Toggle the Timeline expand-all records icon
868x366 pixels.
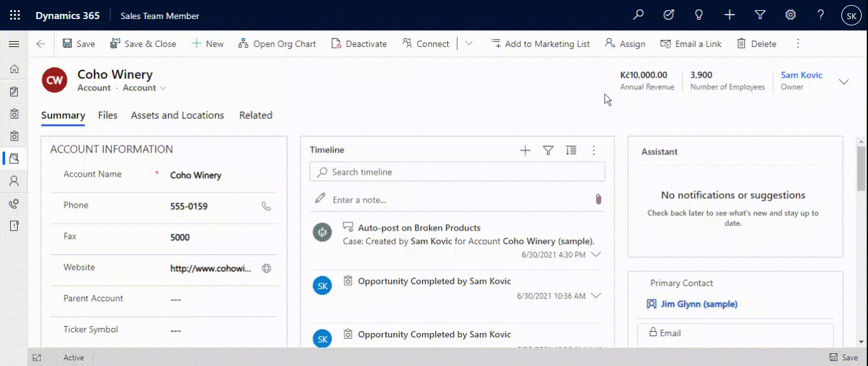[x=571, y=151]
